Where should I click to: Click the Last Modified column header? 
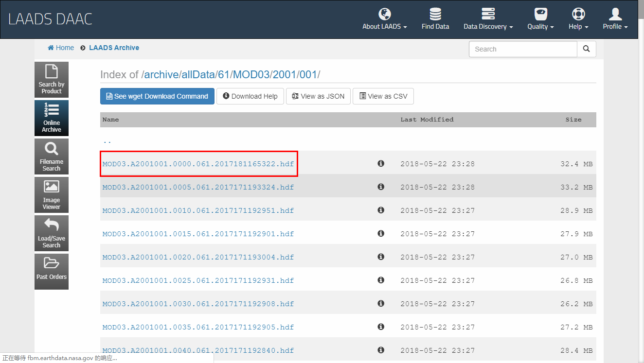pyautogui.click(x=427, y=120)
